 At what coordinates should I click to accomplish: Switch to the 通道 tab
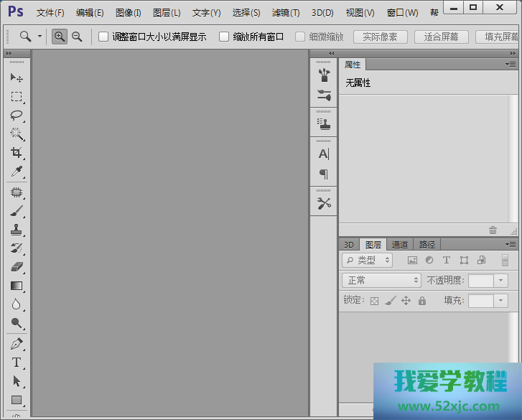click(400, 245)
